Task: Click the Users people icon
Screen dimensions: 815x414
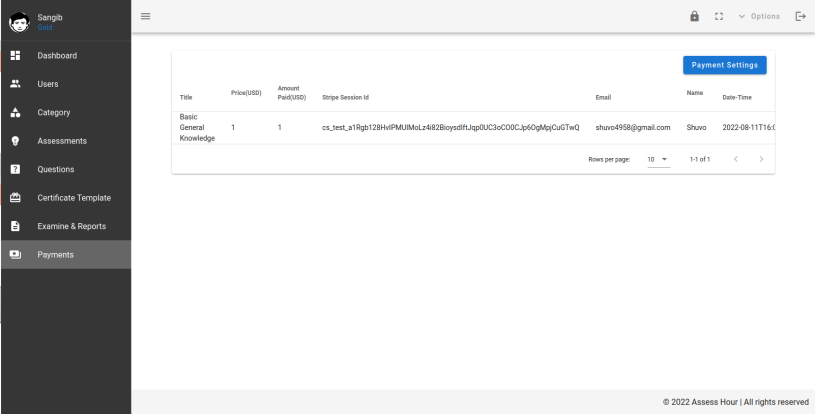Action: point(15,84)
